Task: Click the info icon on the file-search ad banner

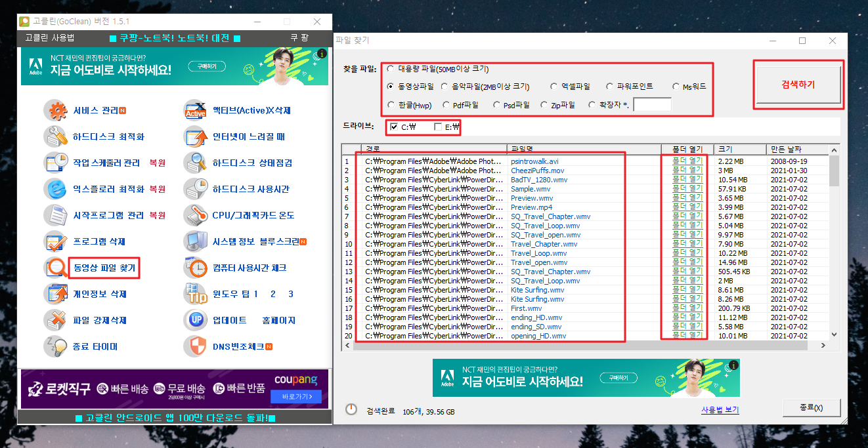Action: tap(734, 365)
